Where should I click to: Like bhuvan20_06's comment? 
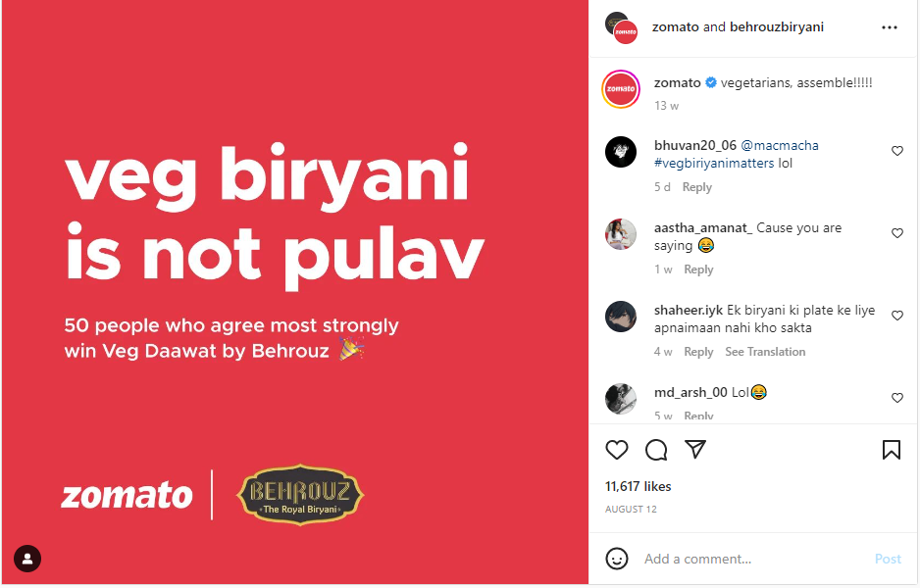coord(897,151)
